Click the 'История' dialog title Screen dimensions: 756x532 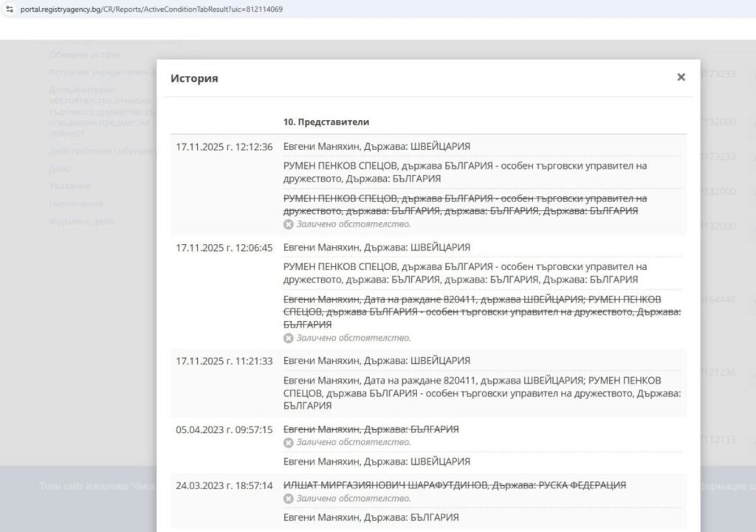pyautogui.click(x=194, y=78)
